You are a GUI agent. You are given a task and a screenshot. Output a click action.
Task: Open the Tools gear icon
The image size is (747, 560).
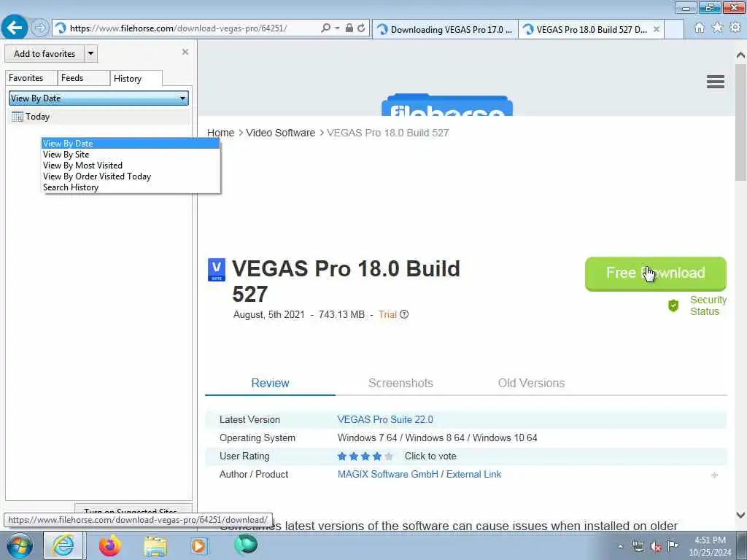pos(735,28)
